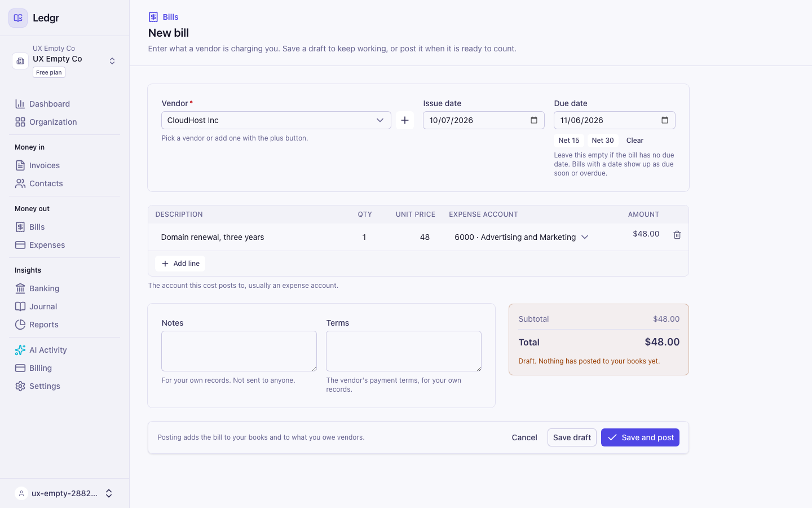Save the bill as draft
This screenshot has height=508, width=812.
pyautogui.click(x=572, y=437)
